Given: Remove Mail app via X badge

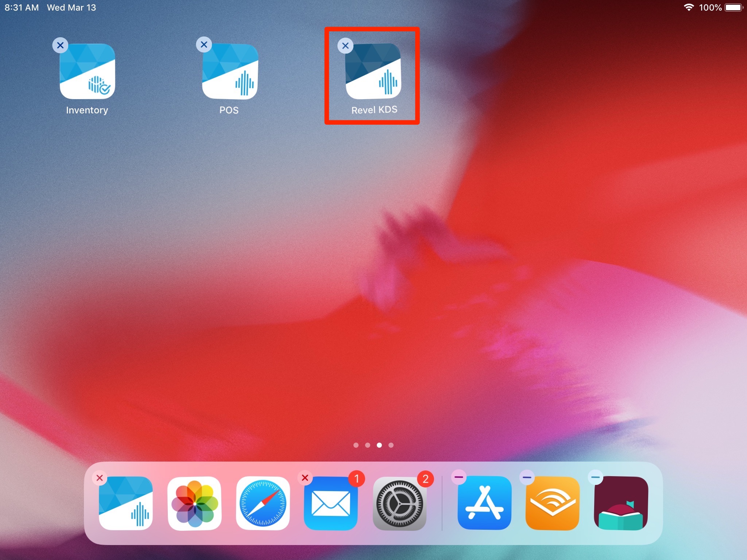Looking at the screenshot, I should coord(305,478).
